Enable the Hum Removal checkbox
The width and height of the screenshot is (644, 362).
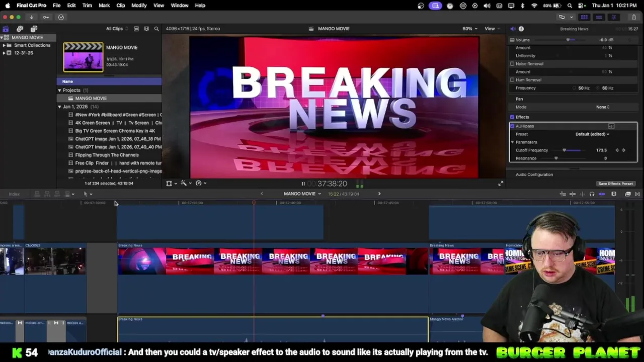point(512,80)
